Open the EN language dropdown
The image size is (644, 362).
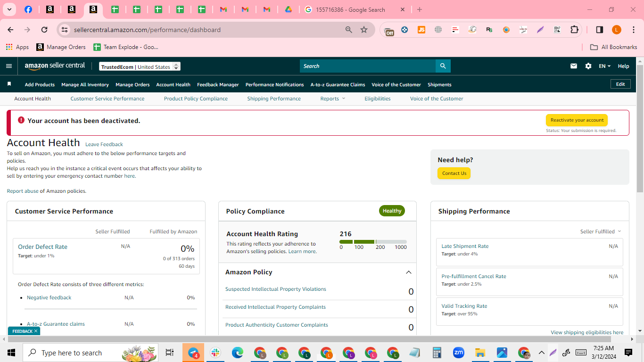click(x=605, y=66)
